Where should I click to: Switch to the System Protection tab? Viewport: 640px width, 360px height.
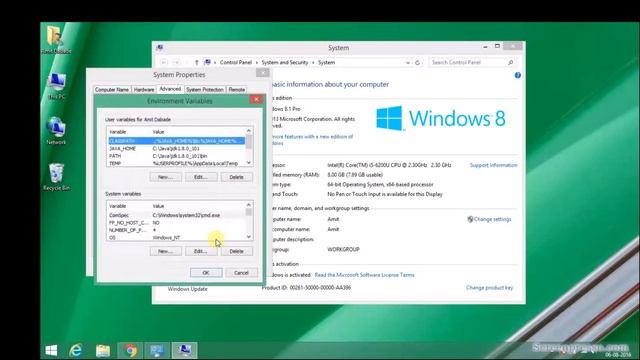point(204,89)
